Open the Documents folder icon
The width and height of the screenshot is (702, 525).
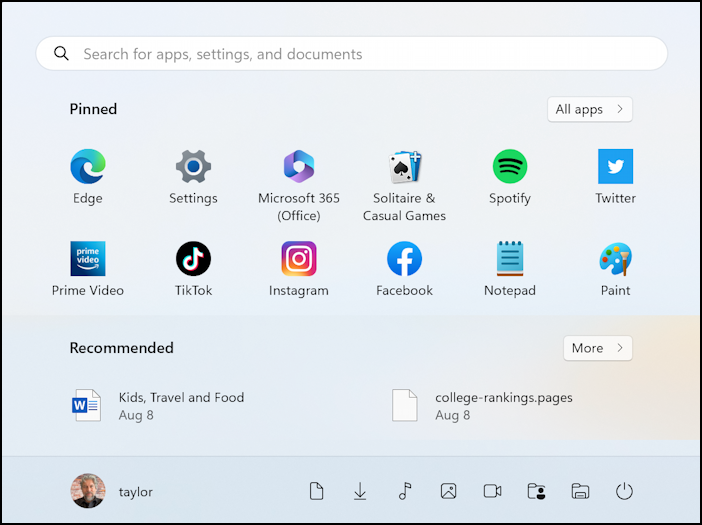pos(317,491)
